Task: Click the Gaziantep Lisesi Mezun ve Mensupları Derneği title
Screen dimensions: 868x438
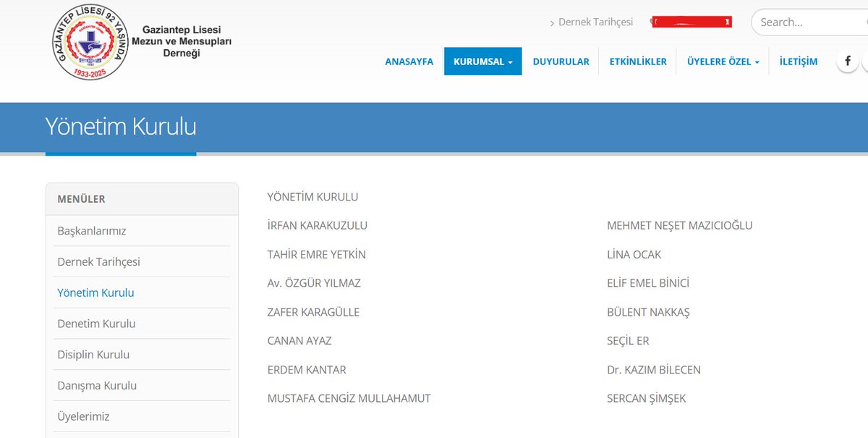Action: 181,42
